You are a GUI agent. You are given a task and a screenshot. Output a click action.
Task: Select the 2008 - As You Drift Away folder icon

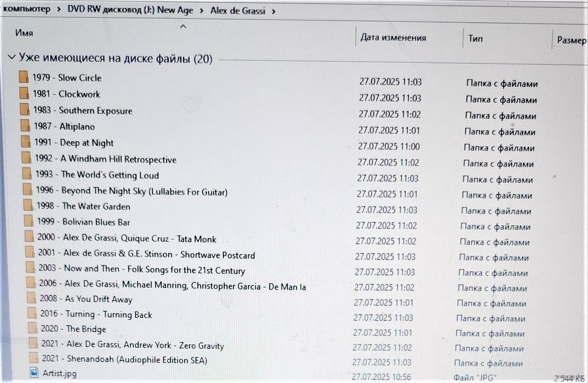click(32, 298)
